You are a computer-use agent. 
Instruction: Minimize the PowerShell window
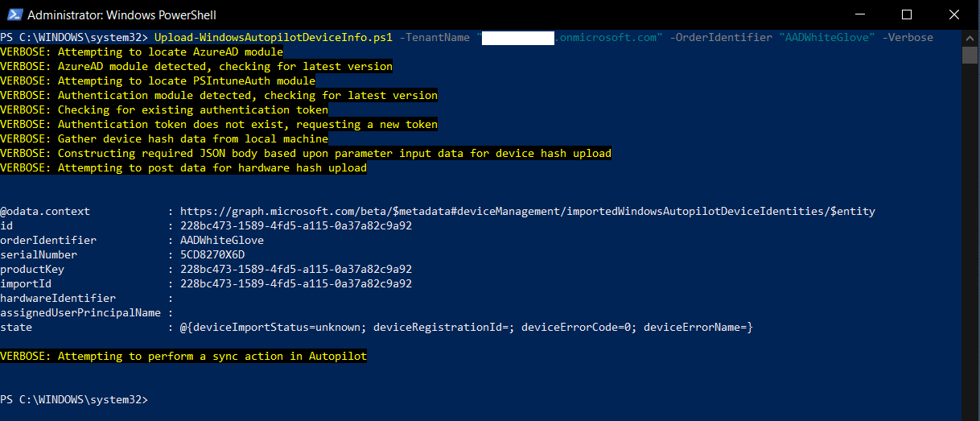pyautogui.click(x=860, y=14)
